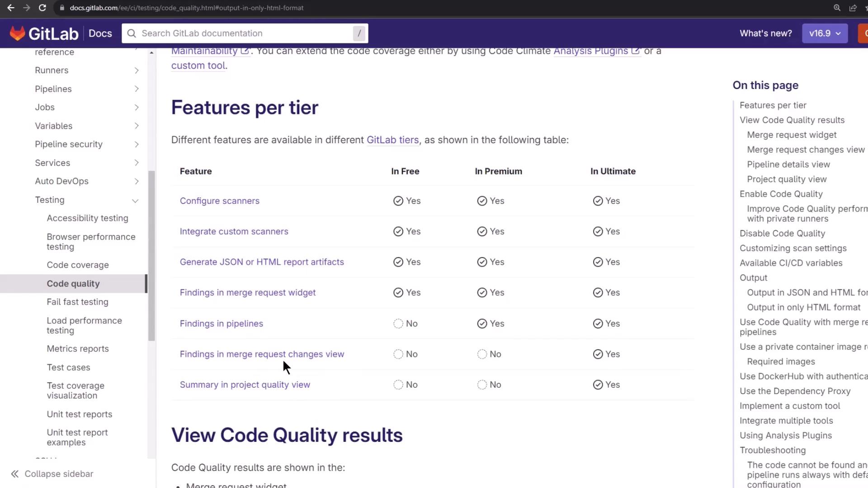Click the Configure scanners Free 'Yes' checkmark

coord(398,201)
